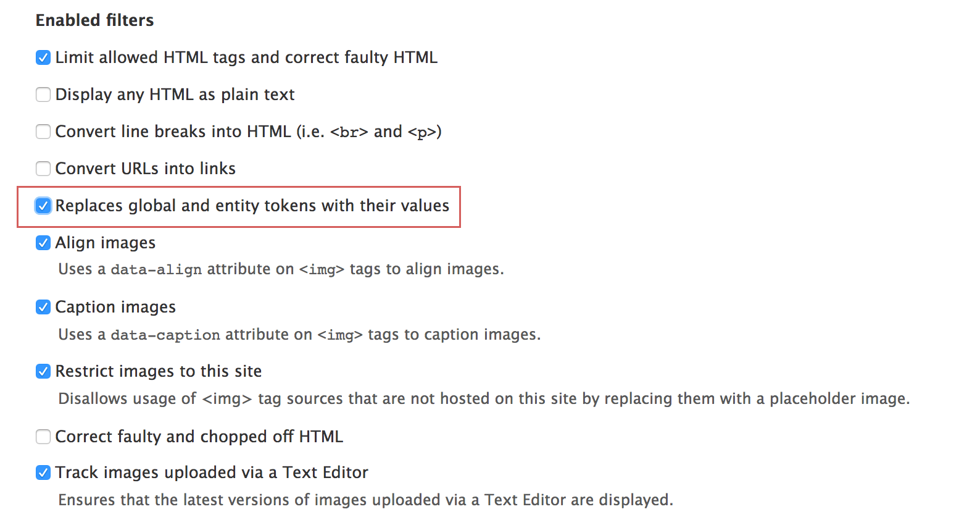Click the 'Correct faulty and chopped off HTML' label

click(199, 437)
